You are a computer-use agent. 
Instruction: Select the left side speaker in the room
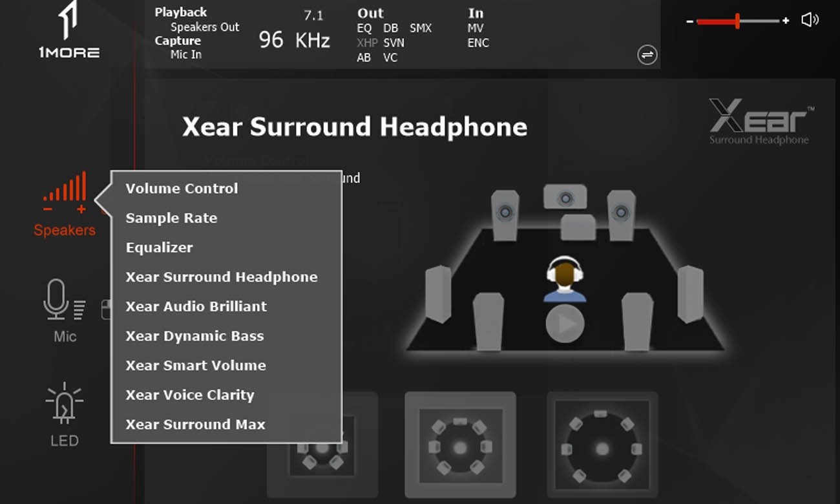(x=438, y=294)
